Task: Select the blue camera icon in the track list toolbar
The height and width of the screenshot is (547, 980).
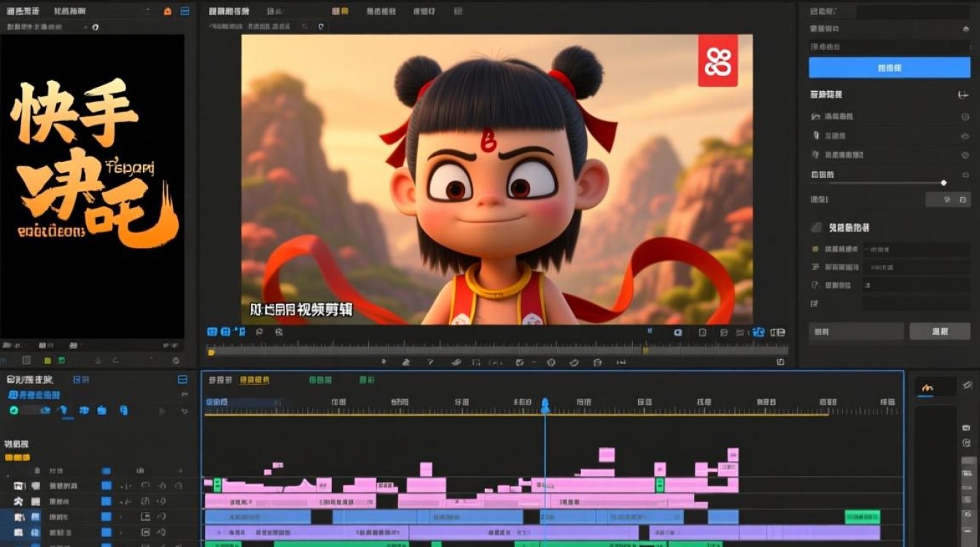Action: pyautogui.click(x=45, y=411)
